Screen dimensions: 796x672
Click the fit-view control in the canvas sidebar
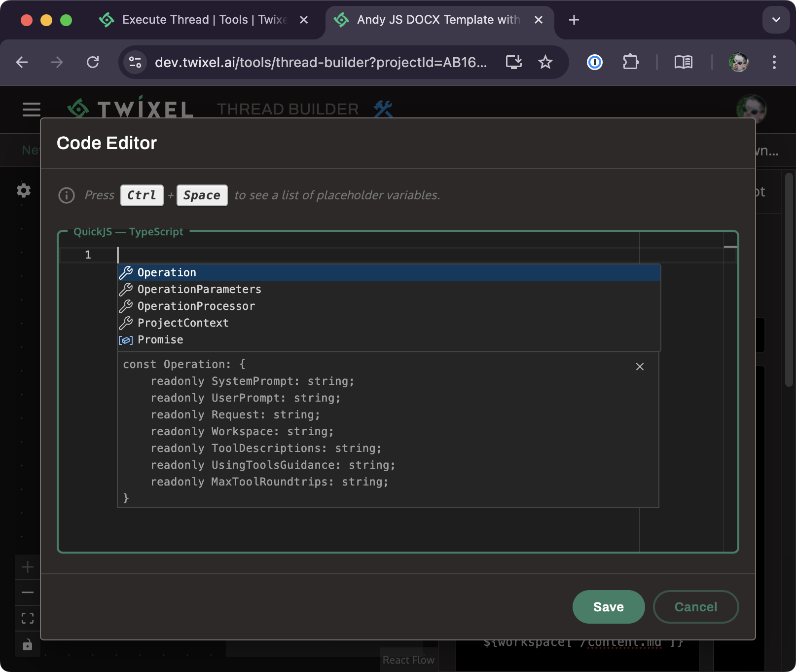pyautogui.click(x=27, y=618)
